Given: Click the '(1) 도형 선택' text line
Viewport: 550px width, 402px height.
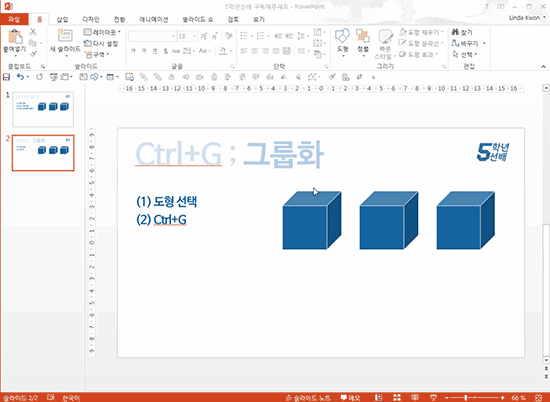Looking at the screenshot, I should pyautogui.click(x=167, y=201).
